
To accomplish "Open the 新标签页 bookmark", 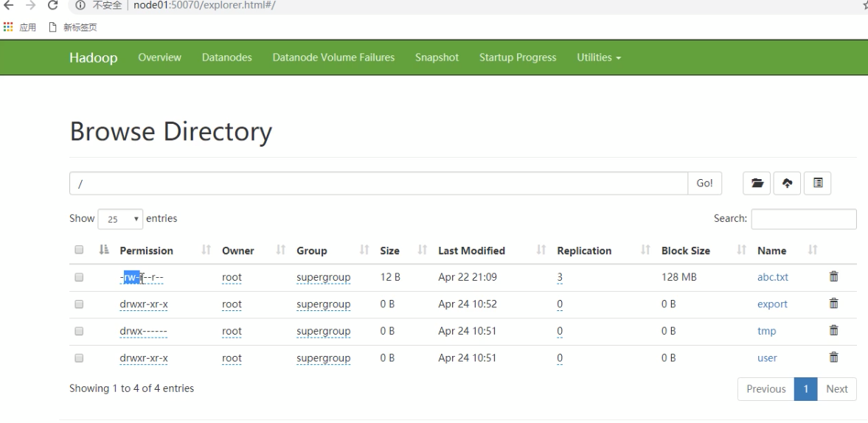I will [72, 27].
